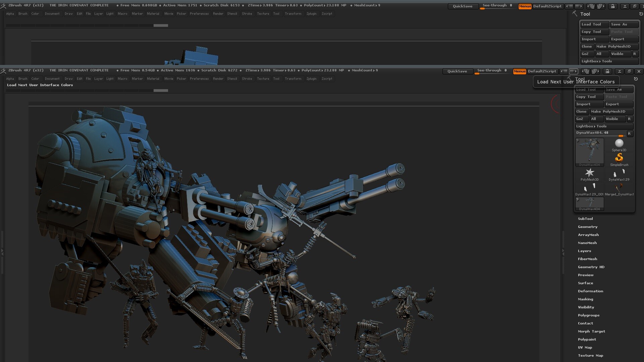This screenshot has width=644, height=362.
Task: Adjust See-through slider in front window
Action: (492, 71)
